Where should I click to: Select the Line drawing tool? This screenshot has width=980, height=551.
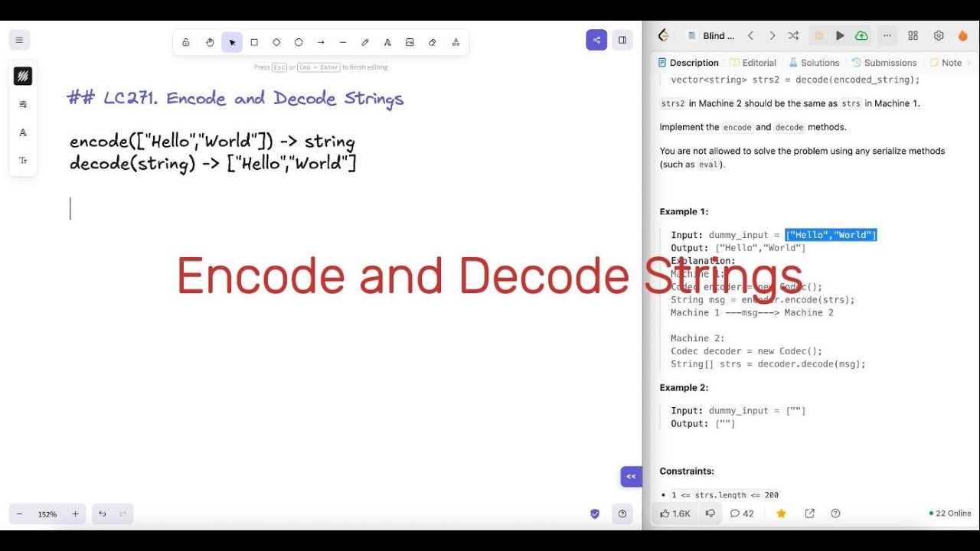[x=343, y=42]
